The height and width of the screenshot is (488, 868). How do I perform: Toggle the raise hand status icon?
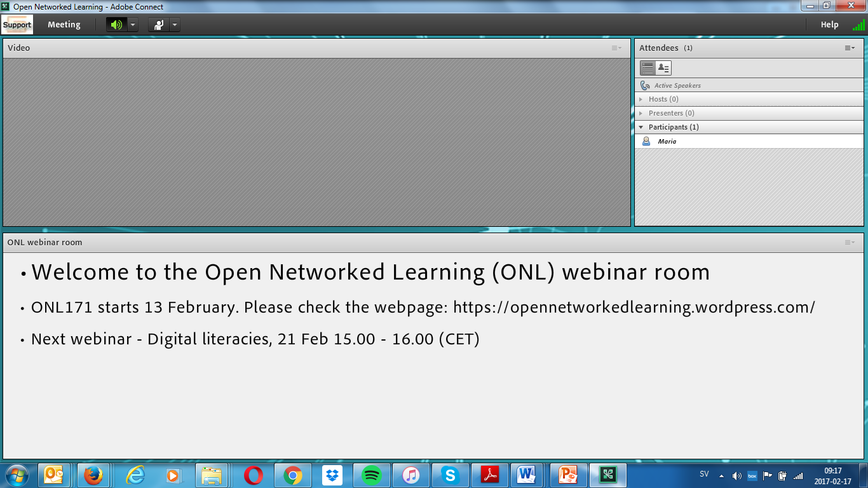tap(158, 24)
